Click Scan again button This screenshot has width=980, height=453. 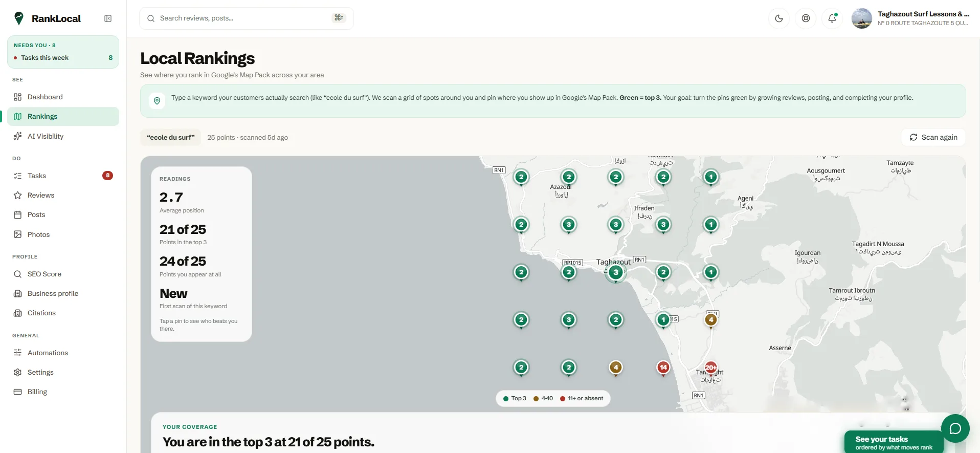[933, 137]
